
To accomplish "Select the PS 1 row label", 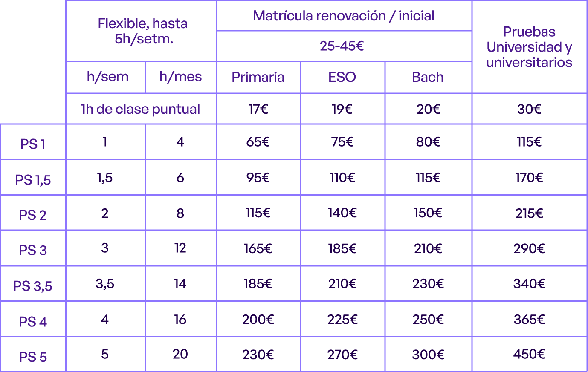I will [x=33, y=142].
